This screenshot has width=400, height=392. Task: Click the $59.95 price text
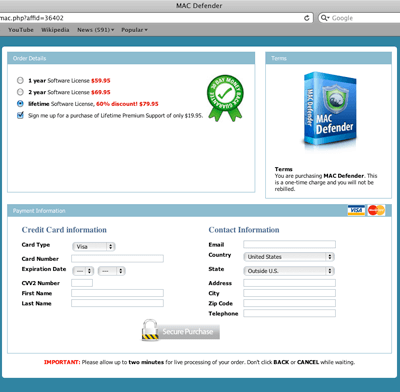[101, 81]
